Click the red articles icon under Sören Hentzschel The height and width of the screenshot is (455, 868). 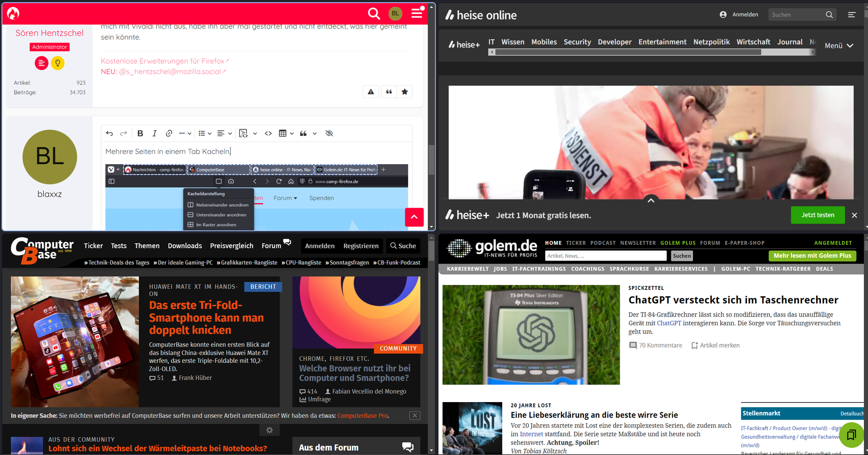(x=42, y=63)
